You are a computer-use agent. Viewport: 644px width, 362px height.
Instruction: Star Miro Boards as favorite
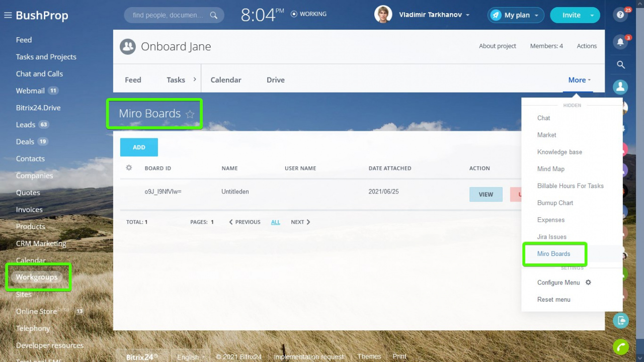[x=190, y=114]
